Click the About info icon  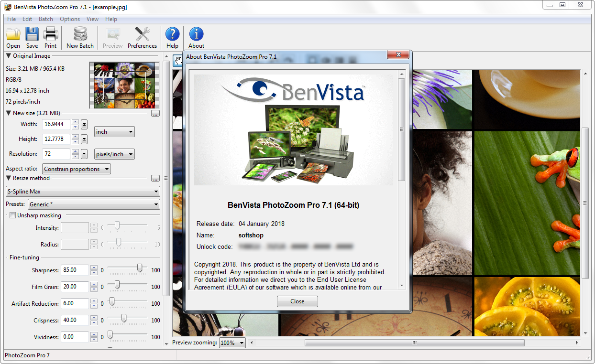click(196, 38)
